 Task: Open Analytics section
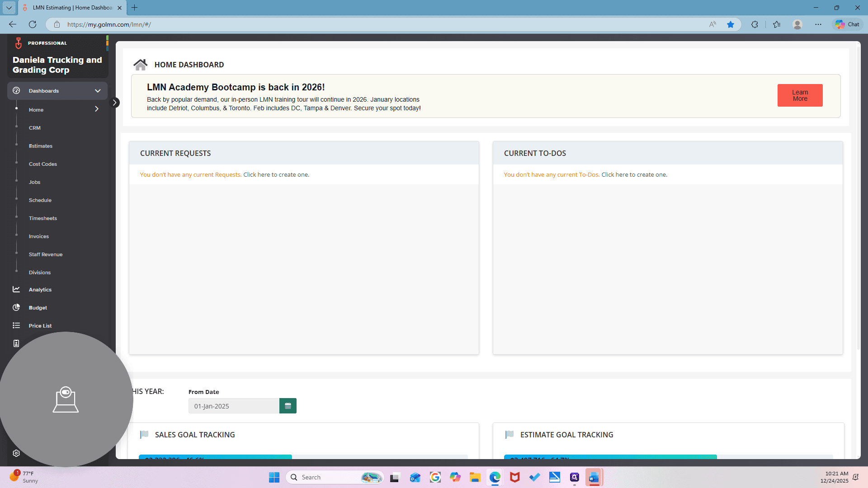[x=40, y=290]
